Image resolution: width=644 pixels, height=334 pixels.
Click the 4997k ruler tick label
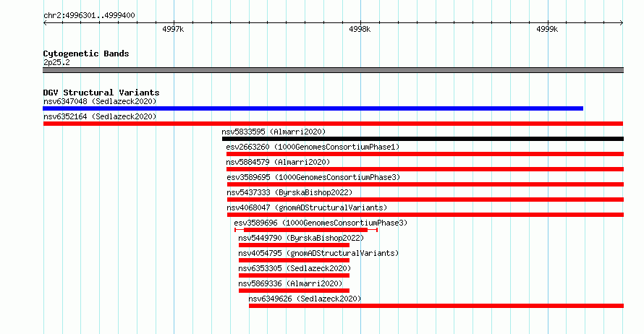(x=174, y=29)
